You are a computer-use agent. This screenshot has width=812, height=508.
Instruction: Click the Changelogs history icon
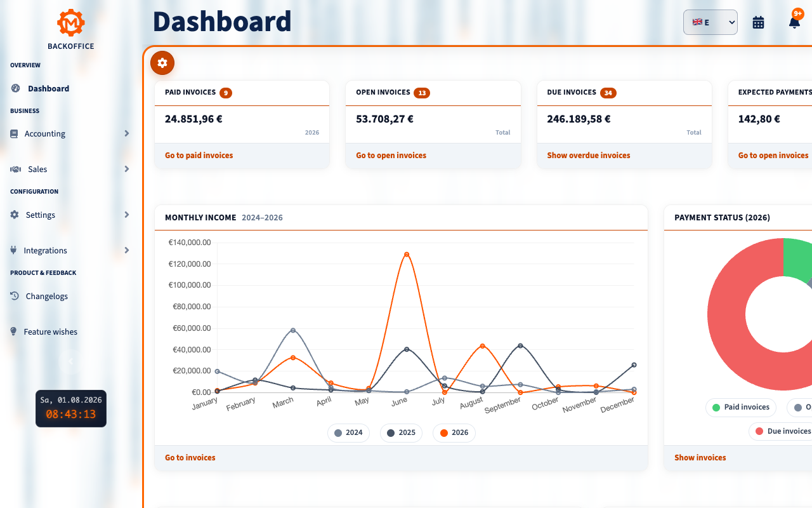15,297
